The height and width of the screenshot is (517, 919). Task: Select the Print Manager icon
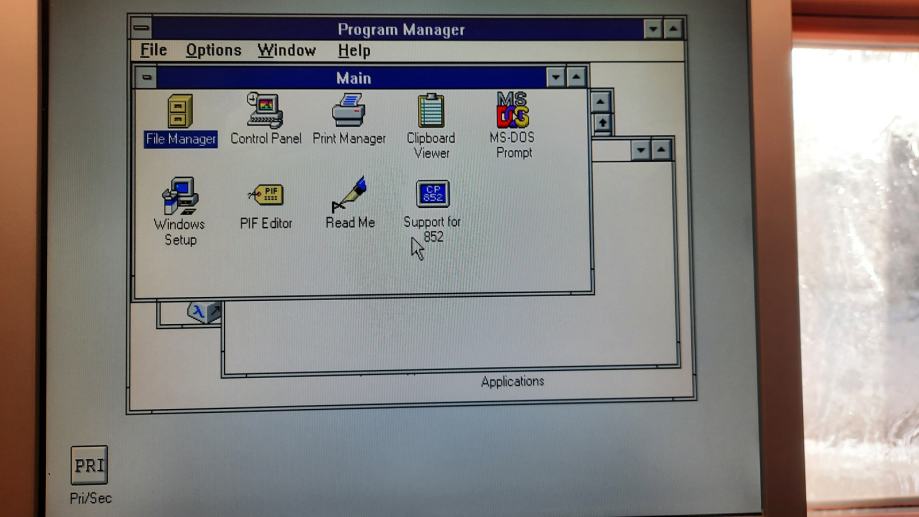[x=349, y=112]
